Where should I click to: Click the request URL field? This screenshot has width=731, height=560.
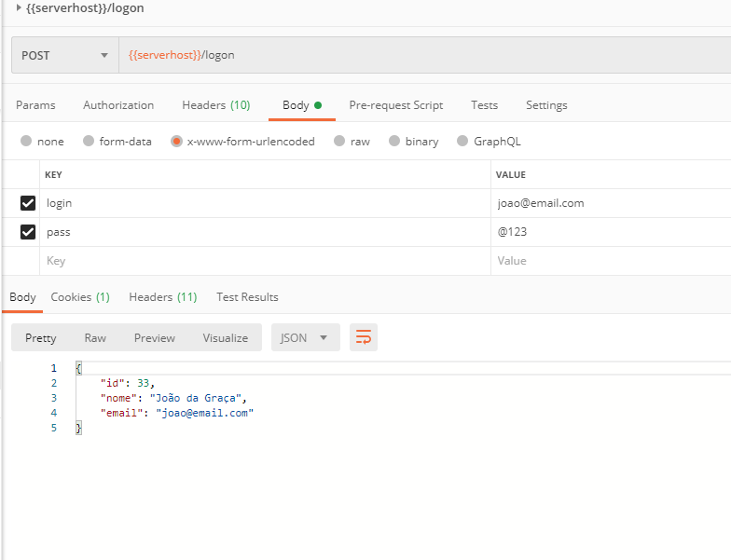pyautogui.click(x=425, y=56)
